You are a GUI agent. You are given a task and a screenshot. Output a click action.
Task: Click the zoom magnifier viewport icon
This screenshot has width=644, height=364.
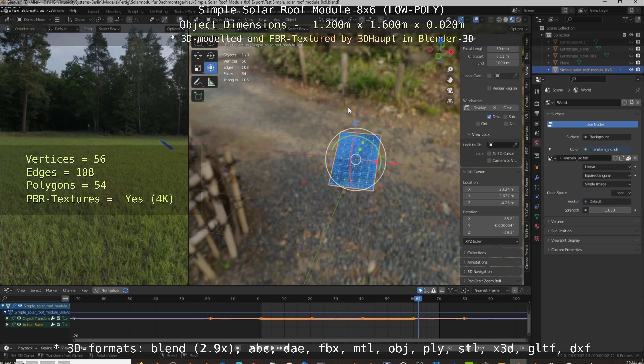450,69
